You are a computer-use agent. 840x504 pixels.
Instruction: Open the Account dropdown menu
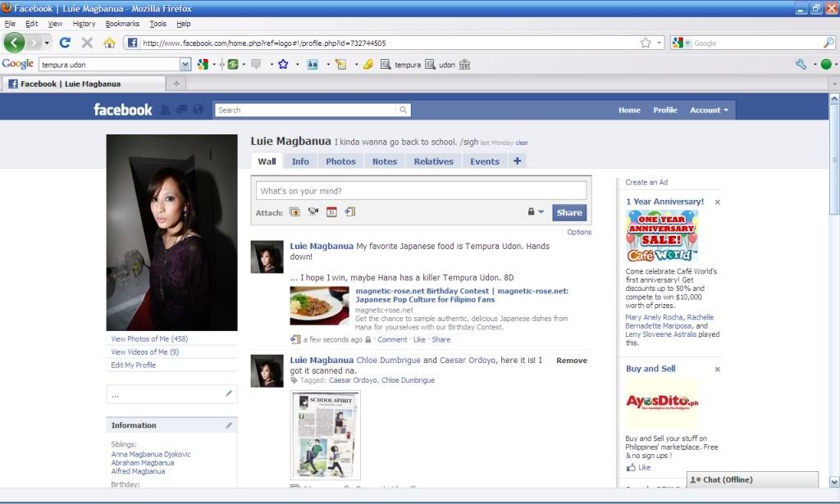[x=709, y=110]
